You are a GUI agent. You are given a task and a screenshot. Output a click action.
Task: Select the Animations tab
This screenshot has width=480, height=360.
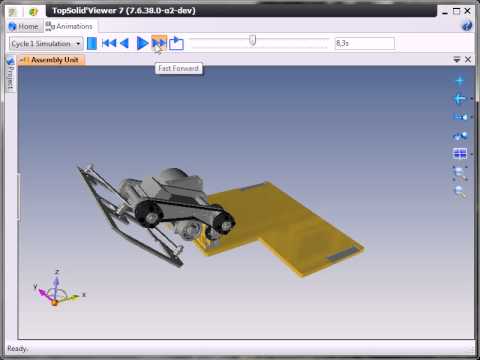pos(69,26)
